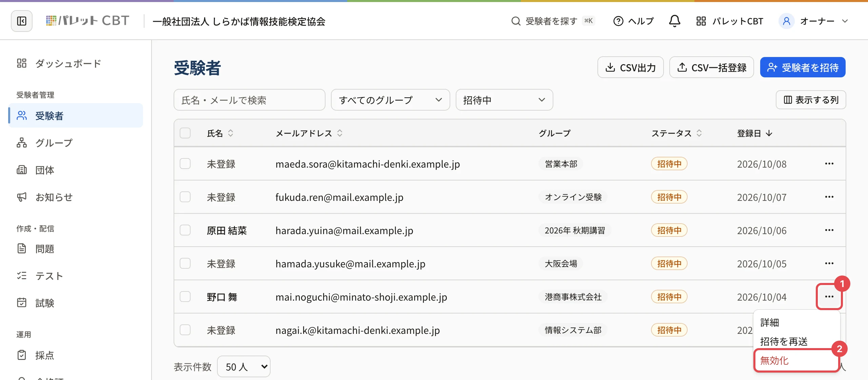Click the date 2026/10/06
This screenshot has width=868, height=380.
(x=762, y=230)
